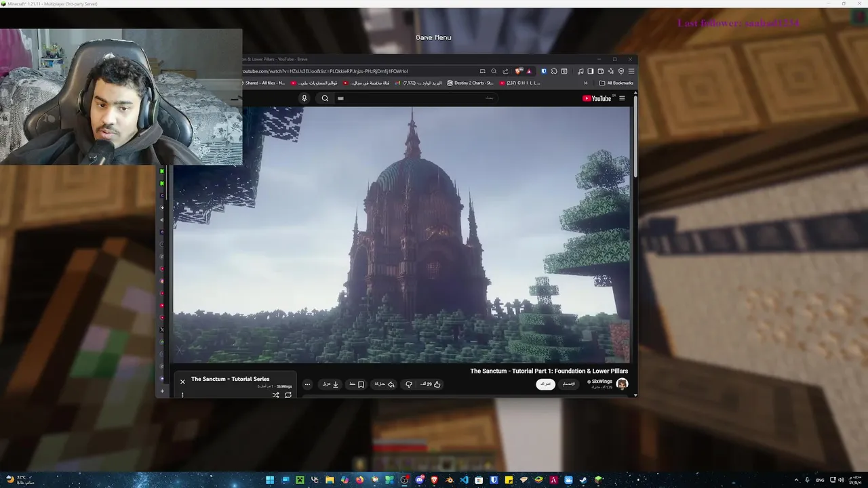Open Brave Shields lion icon
868x488 pixels.
(518, 71)
